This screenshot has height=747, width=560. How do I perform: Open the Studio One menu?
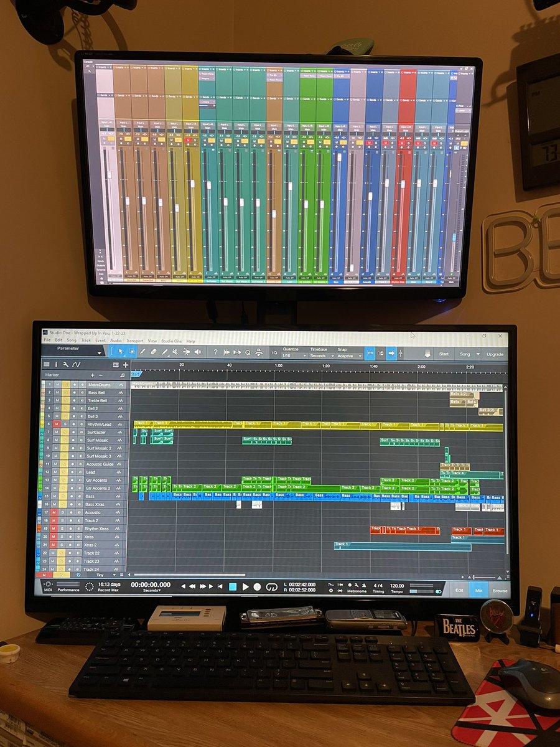pyautogui.click(x=171, y=341)
